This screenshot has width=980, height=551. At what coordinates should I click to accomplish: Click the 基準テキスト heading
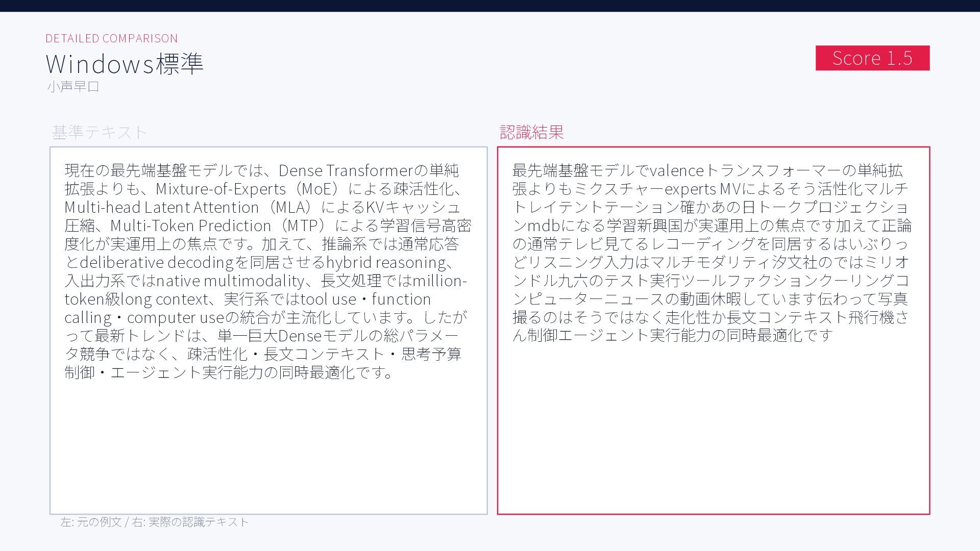click(x=99, y=132)
